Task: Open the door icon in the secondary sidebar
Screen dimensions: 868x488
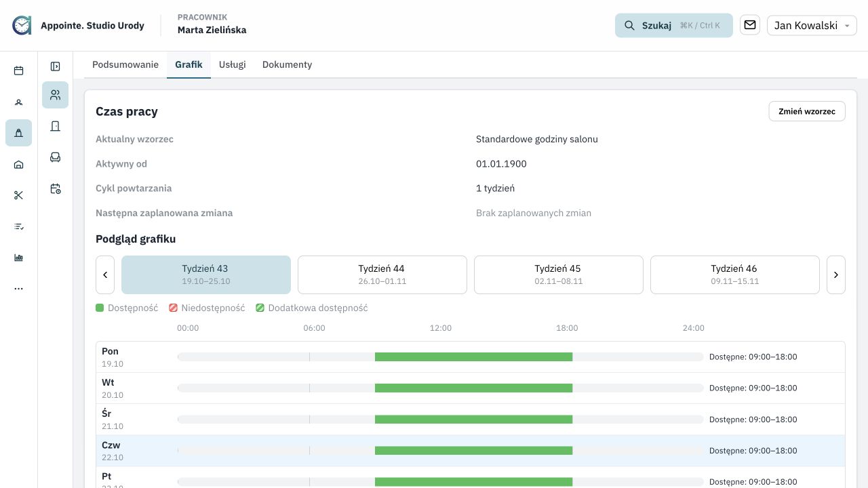Action: point(56,126)
